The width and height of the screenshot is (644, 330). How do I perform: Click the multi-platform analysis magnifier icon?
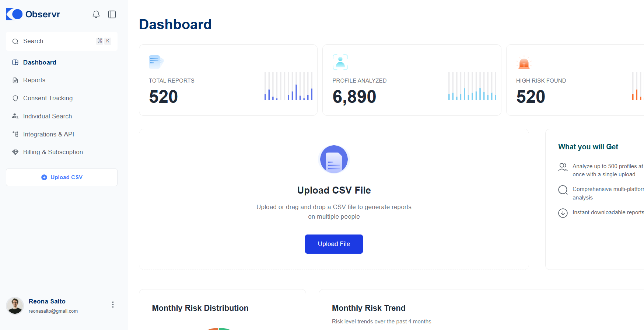point(563,190)
